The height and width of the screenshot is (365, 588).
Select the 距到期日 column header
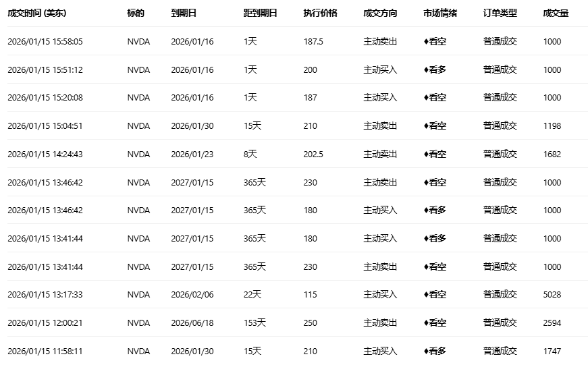(x=260, y=13)
